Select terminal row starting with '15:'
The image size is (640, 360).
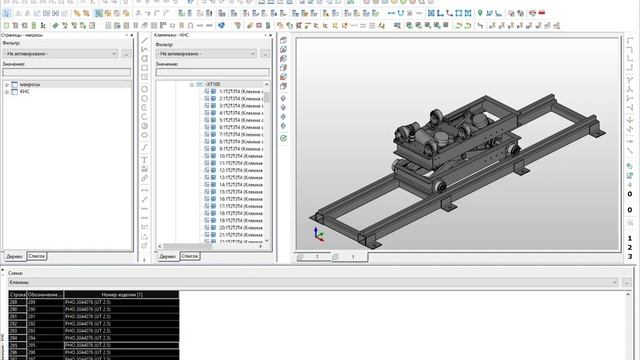coord(241,192)
